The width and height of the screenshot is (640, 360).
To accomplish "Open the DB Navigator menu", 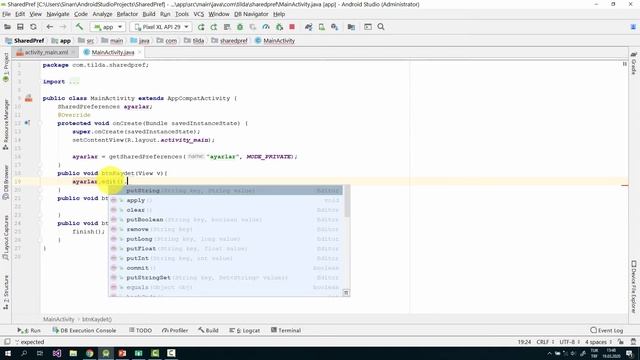I will [251, 14].
